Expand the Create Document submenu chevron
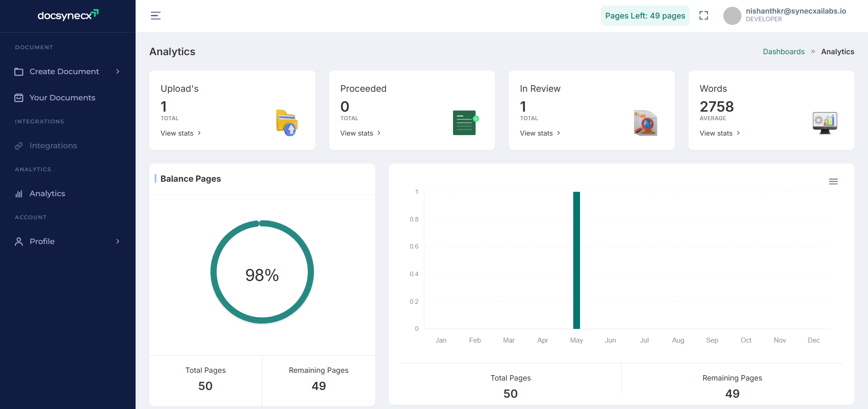The width and height of the screenshot is (868, 409). pos(118,71)
